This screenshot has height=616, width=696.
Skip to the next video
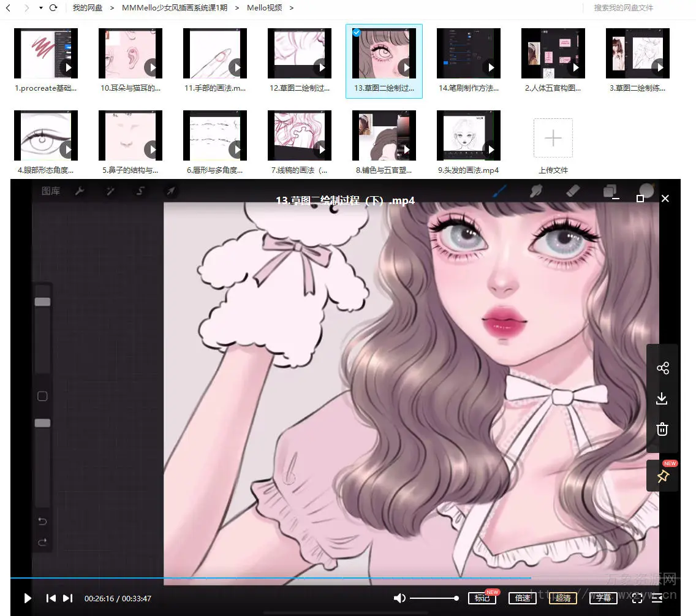(68, 598)
